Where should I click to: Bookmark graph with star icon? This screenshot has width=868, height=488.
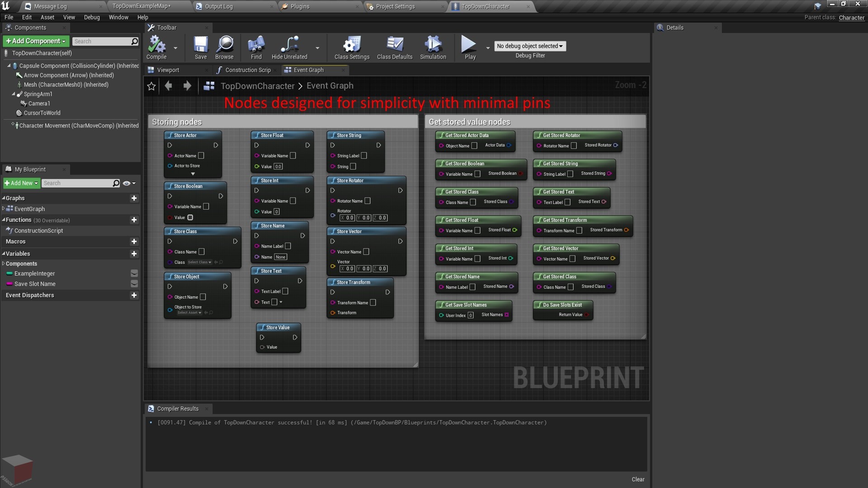(x=151, y=86)
